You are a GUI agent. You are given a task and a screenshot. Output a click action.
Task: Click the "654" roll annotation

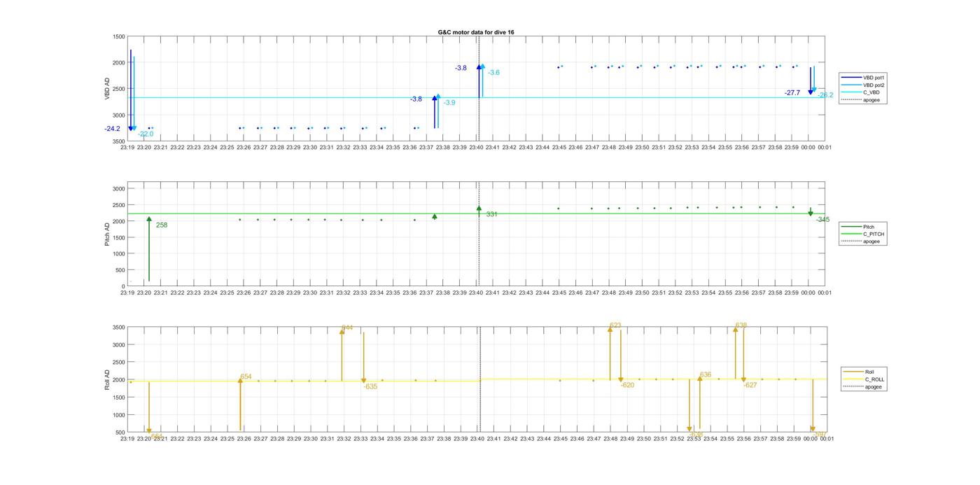[246, 377]
